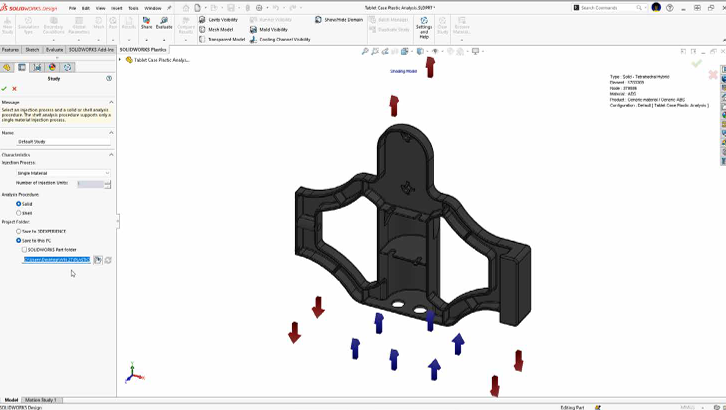
Task: Click the reset folder path icon
Action: pyautogui.click(x=108, y=260)
